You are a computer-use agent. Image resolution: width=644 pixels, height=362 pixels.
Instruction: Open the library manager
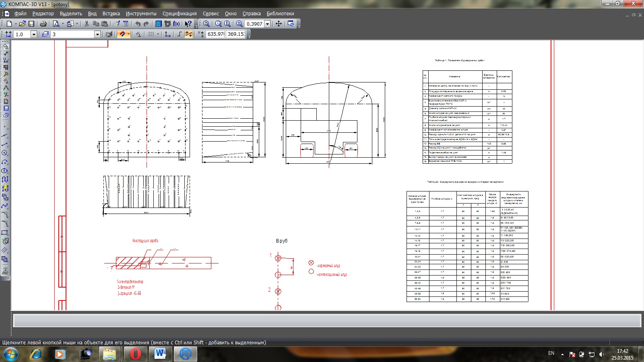pyautogui.click(x=159, y=24)
